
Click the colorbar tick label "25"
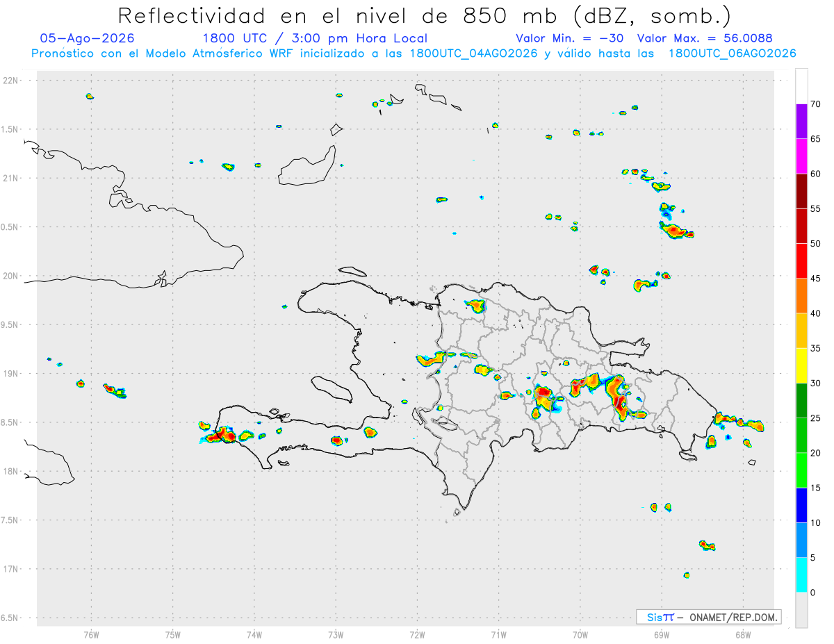(x=815, y=418)
